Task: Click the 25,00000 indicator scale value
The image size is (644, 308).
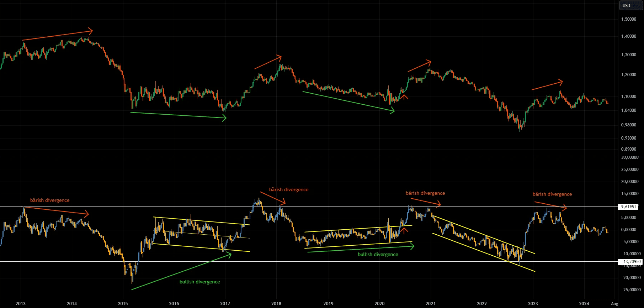Action: coord(630,169)
